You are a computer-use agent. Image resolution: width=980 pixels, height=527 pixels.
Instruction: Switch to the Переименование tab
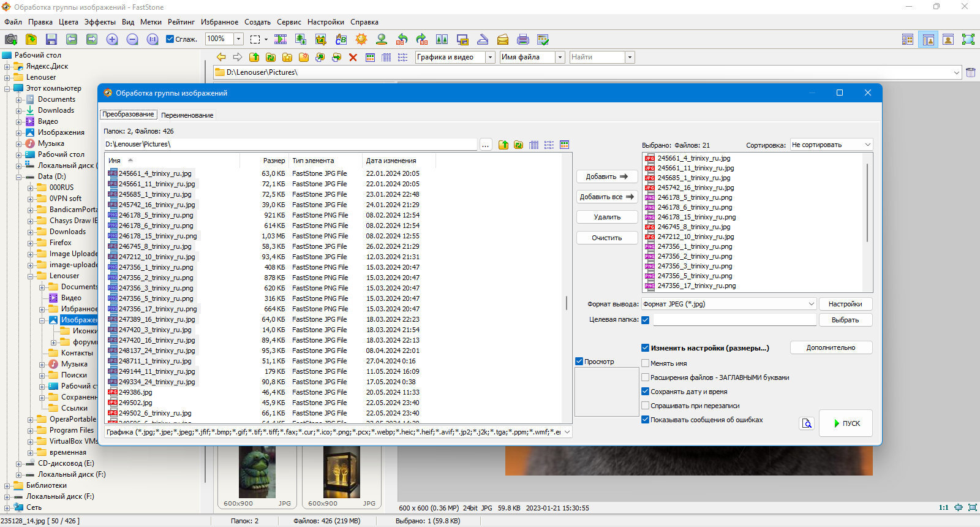(x=187, y=115)
